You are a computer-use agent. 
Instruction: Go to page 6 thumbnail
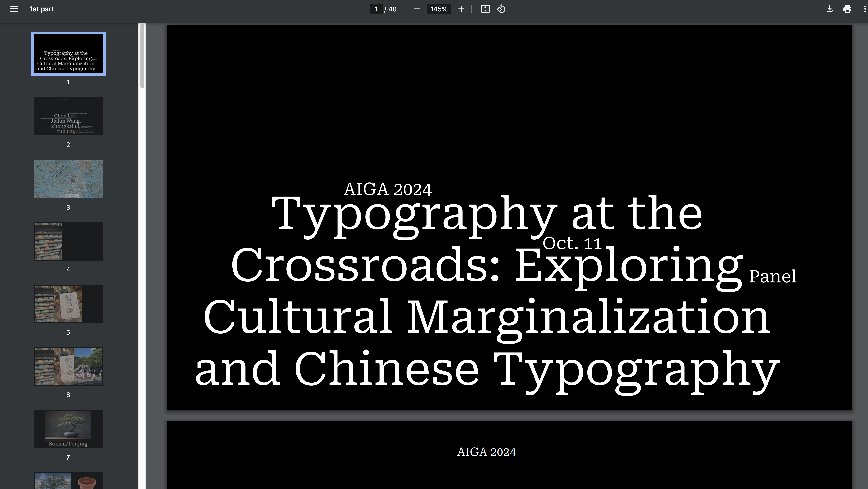pyautogui.click(x=68, y=366)
